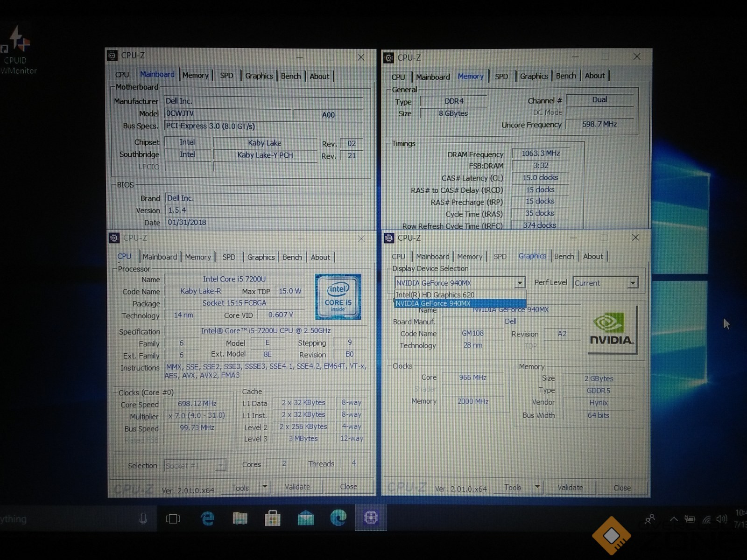The image size is (747, 560).
Task: Switch to Memory tab in Mainboard window
Action: pyautogui.click(x=196, y=76)
